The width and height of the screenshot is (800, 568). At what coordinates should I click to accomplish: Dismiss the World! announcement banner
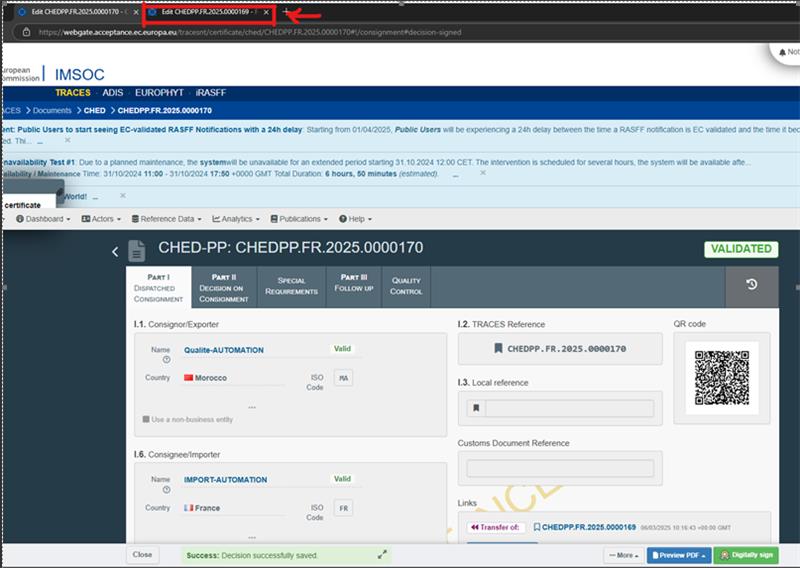coord(122,195)
